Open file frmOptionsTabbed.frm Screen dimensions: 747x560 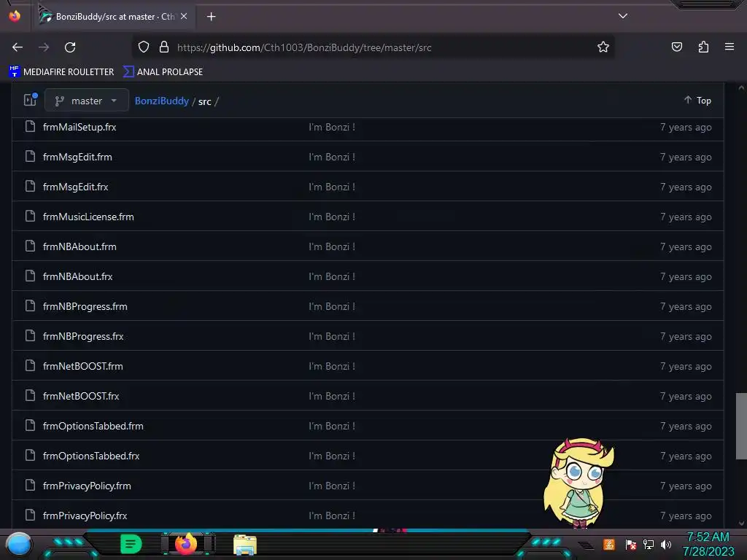point(93,426)
